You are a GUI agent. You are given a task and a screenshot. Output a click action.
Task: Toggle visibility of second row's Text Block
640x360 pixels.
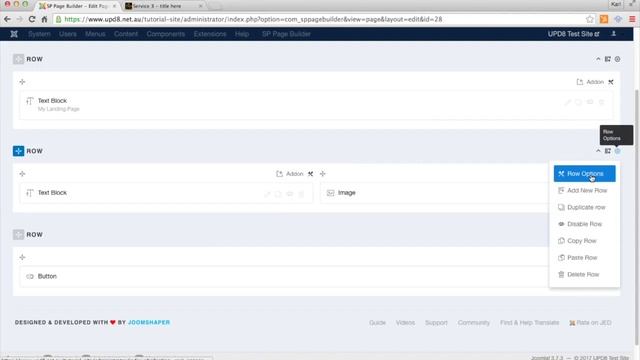click(x=289, y=194)
